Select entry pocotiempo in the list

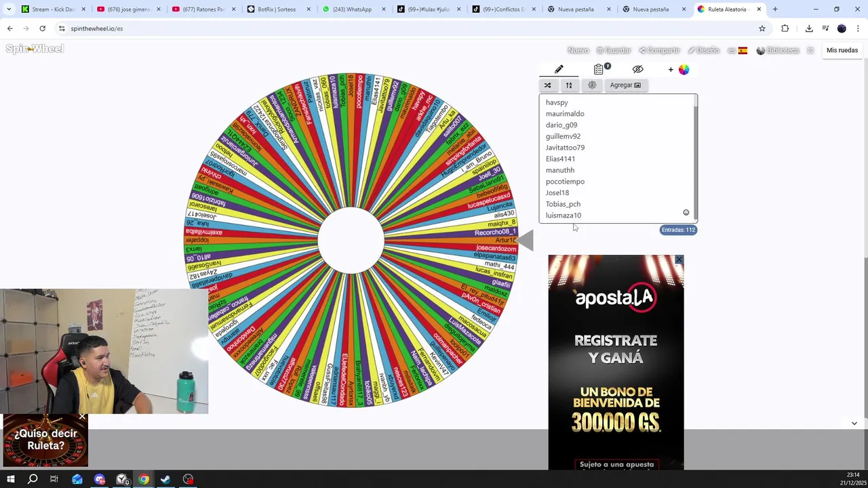(565, 182)
